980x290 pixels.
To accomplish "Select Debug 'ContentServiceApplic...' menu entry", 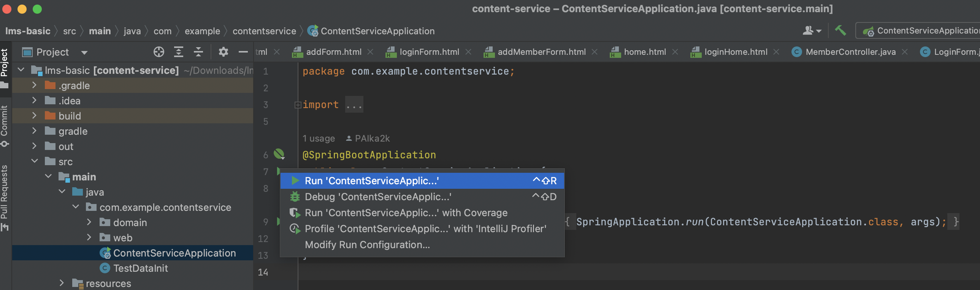I will coord(422,197).
